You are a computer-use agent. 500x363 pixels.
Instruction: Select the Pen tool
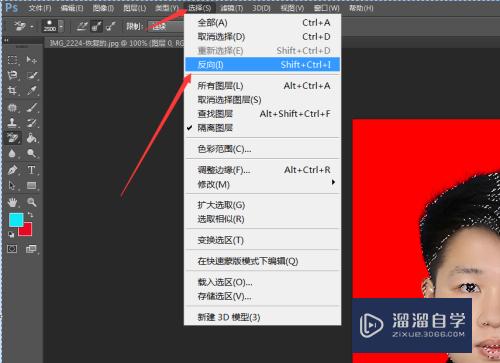[x=12, y=170]
